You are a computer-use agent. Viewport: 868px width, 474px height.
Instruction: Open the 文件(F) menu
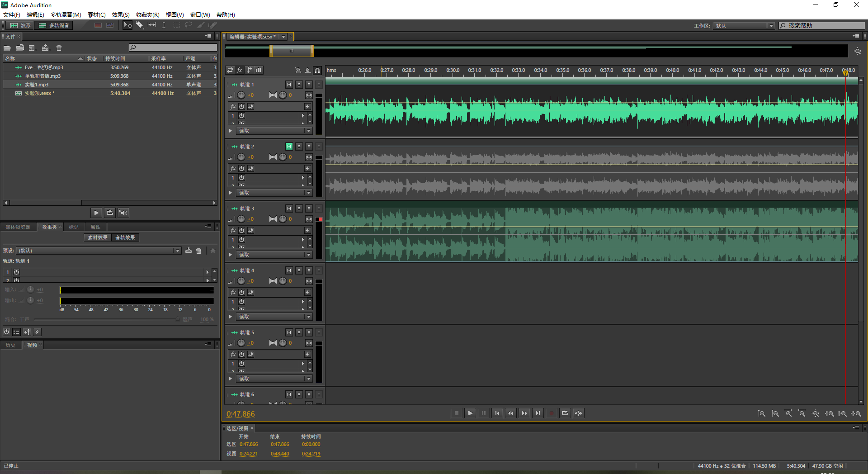12,15
